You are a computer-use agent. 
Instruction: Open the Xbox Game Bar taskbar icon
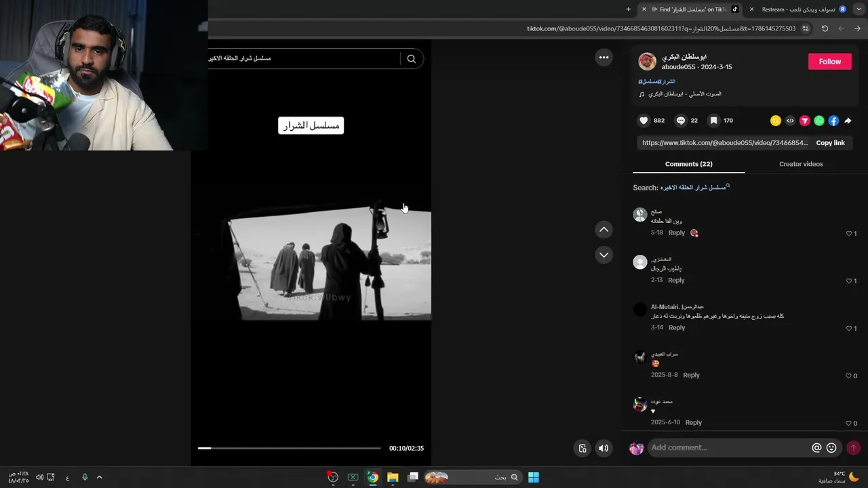pos(353,477)
